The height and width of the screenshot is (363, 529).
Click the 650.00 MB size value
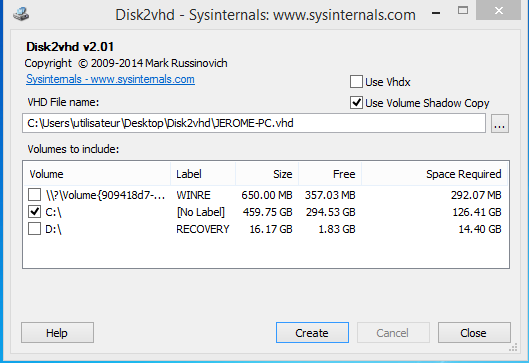267,195
